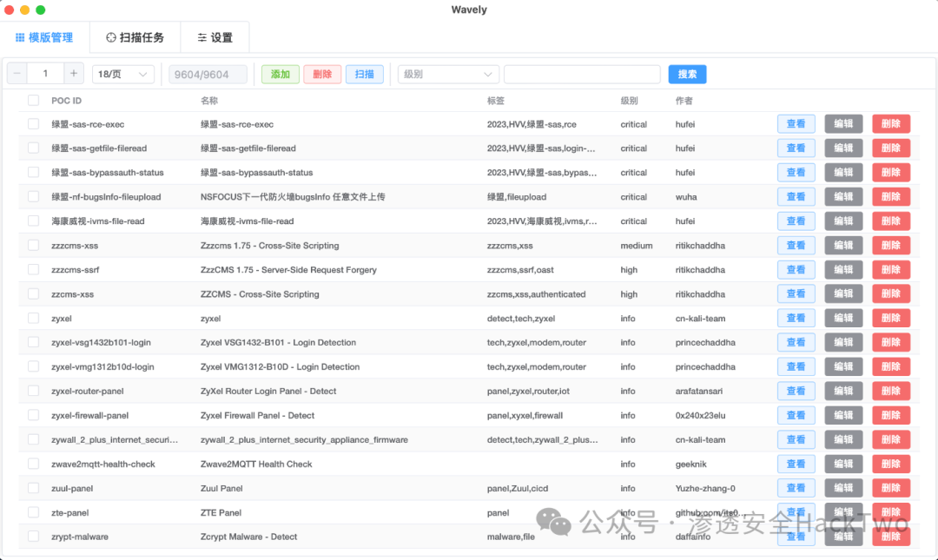Screen dimensions: 938x560
Task: Check the 绿盟-nf-bugsInfo-fileupload row checkbox
Action: 34,196
